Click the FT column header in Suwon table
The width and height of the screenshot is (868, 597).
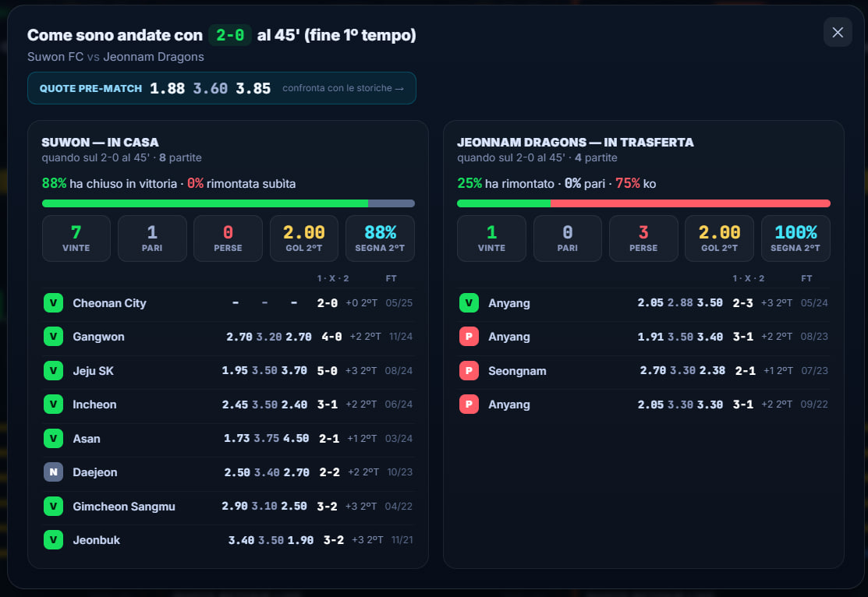(391, 278)
